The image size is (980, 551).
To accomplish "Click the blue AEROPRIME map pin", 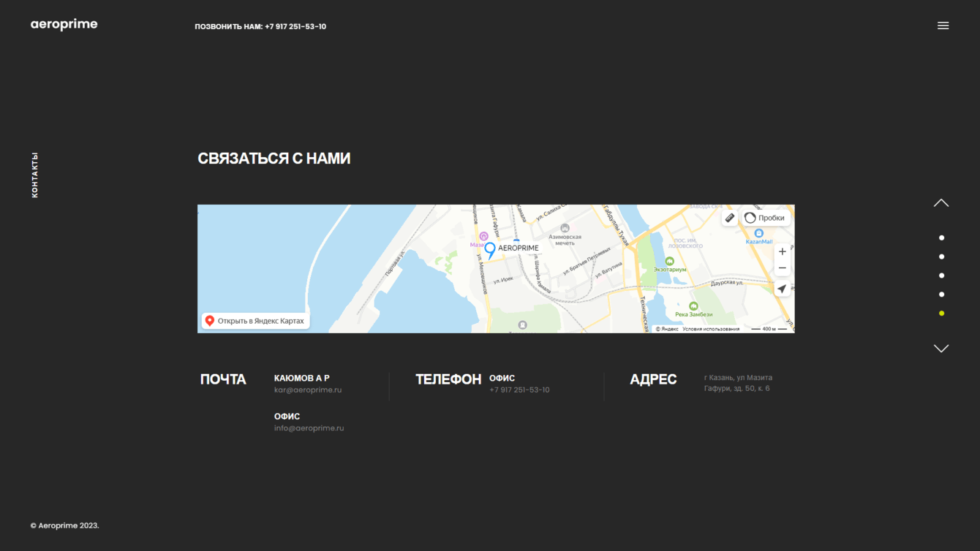I will pos(490,250).
